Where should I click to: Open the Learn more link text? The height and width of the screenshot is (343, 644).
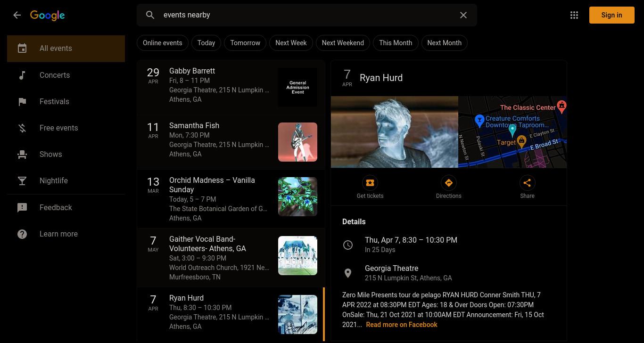58,234
